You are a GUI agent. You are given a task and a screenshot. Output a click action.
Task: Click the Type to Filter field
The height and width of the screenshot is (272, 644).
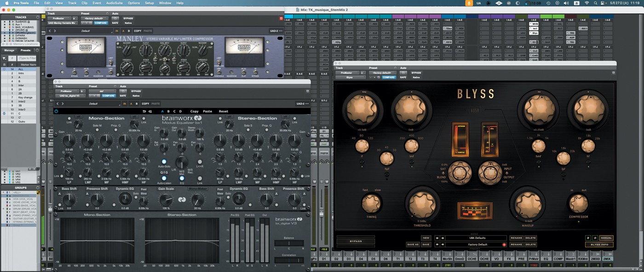click(27, 58)
